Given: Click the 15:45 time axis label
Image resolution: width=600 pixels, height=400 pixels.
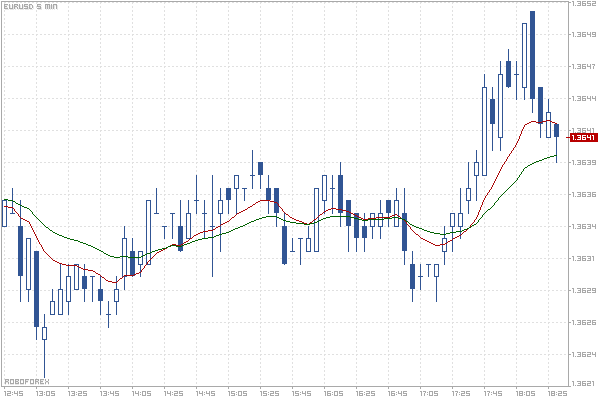Looking at the screenshot, I should pyautogui.click(x=302, y=393).
